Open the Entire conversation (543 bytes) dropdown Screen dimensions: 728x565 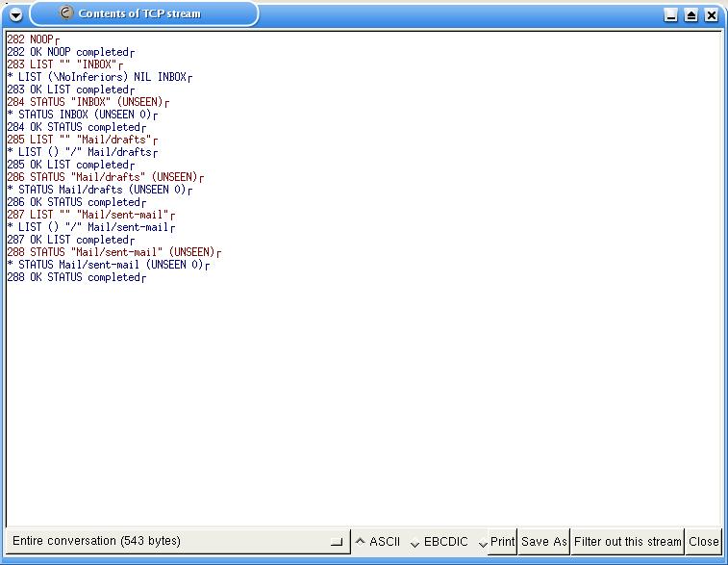tap(177, 541)
